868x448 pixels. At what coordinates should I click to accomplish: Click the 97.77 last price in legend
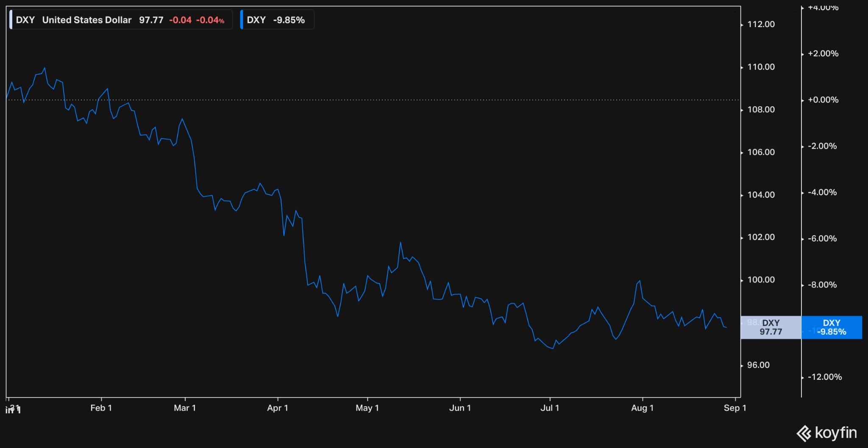151,20
